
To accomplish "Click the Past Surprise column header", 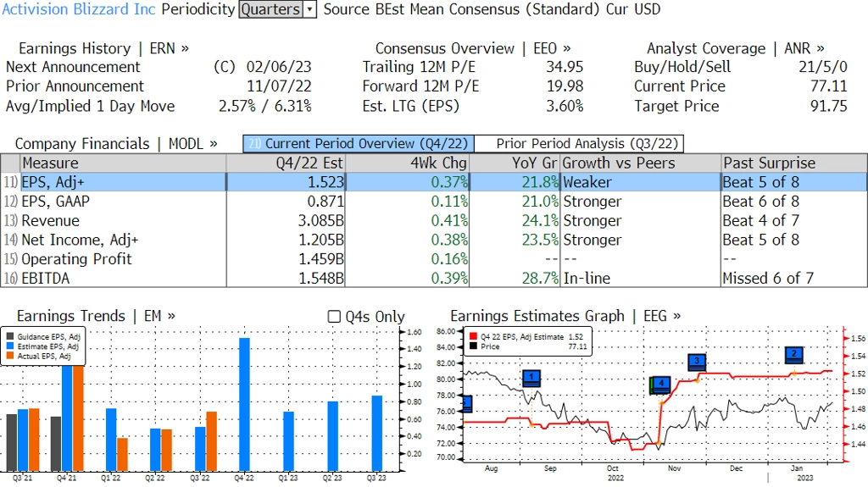I will 793,163.
